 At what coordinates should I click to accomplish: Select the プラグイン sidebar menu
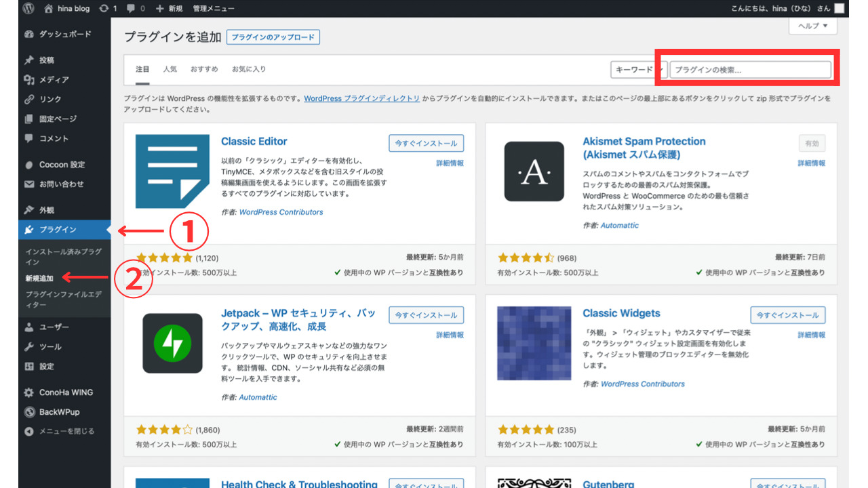click(x=64, y=230)
